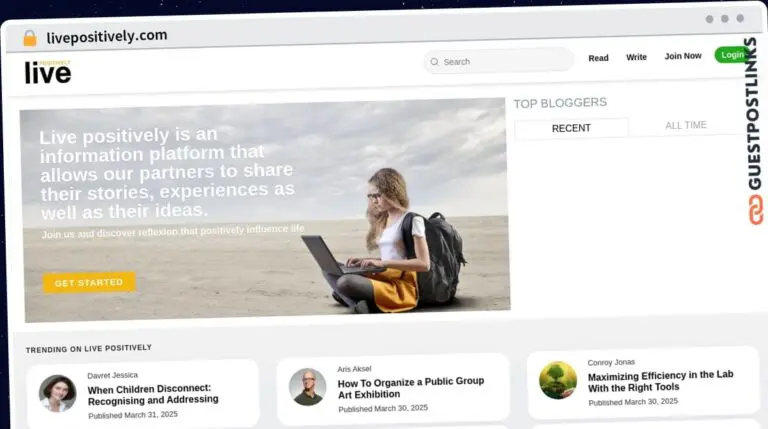Click Published March 31, 2025 date

click(x=133, y=415)
